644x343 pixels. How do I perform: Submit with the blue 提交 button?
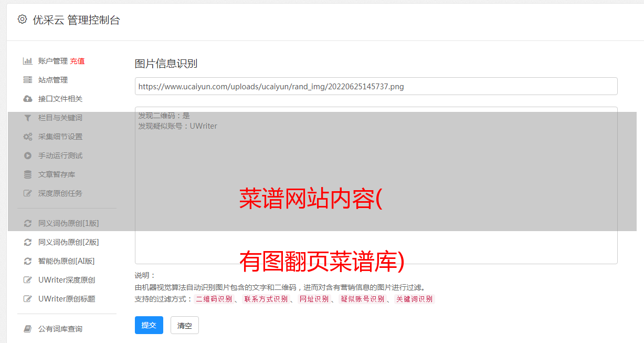tap(149, 325)
